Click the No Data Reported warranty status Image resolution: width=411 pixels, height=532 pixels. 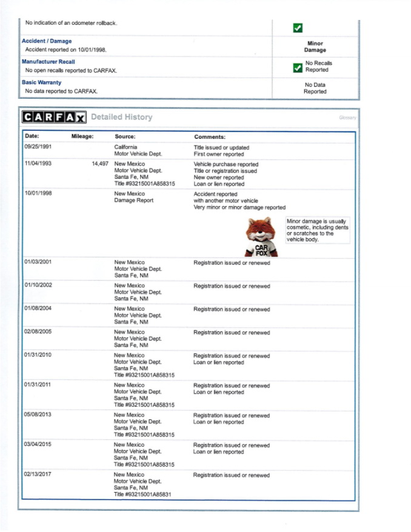(315, 88)
